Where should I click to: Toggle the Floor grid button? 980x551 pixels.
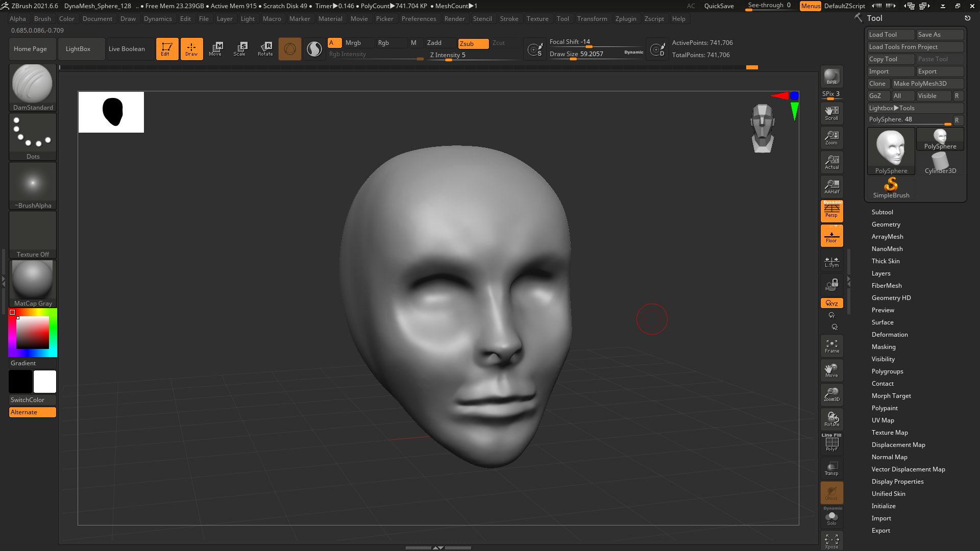(831, 236)
